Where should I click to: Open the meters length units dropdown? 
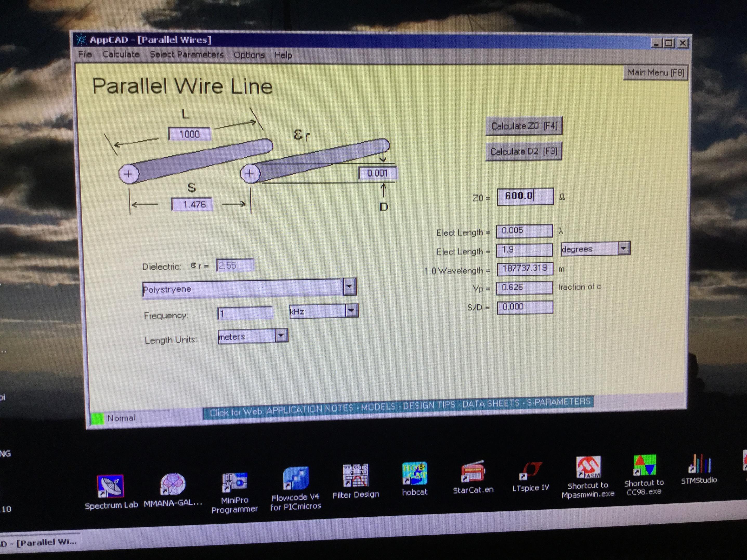tap(281, 336)
